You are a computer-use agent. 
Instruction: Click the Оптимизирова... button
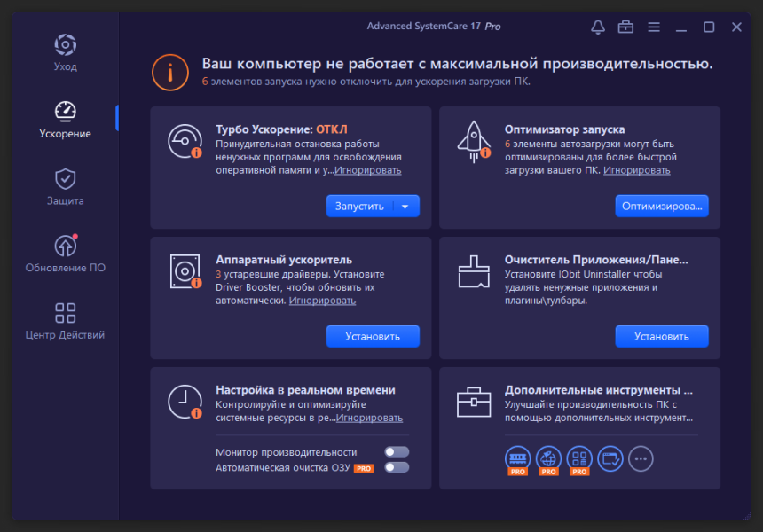click(662, 207)
